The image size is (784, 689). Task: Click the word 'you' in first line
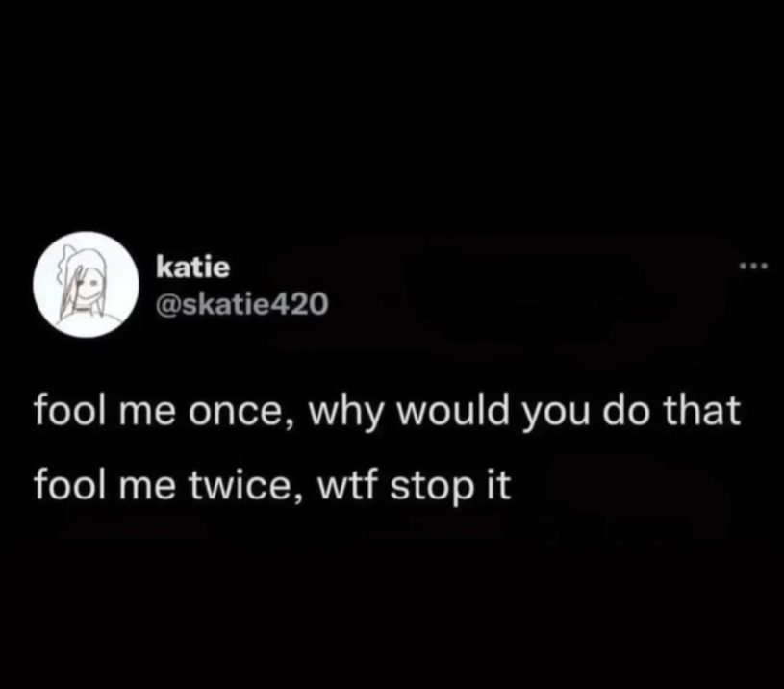click(x=555, y=416)
